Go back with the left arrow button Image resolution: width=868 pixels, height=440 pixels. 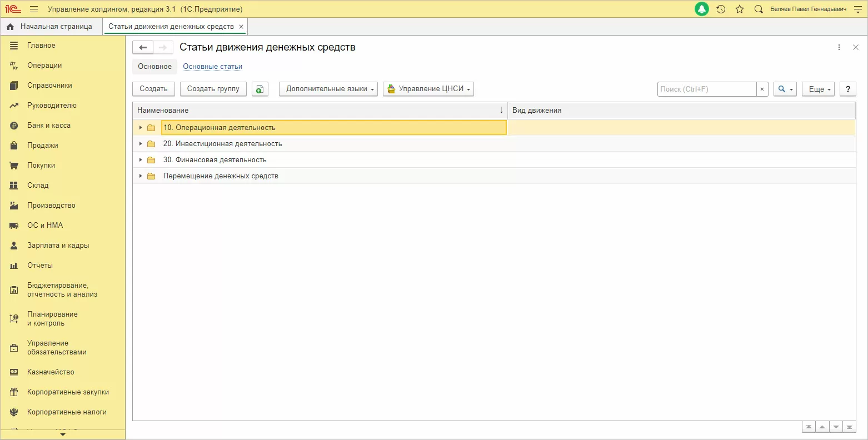pos(143,48)
